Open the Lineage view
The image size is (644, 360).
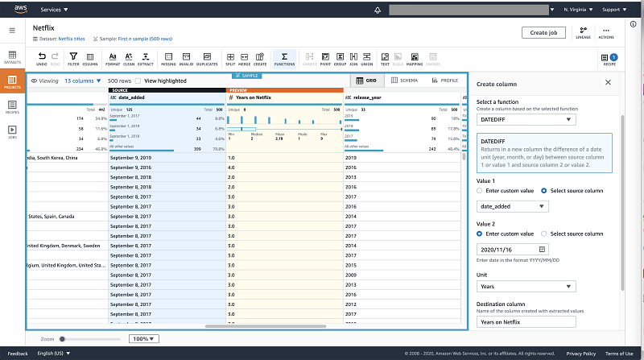point(583,33)
